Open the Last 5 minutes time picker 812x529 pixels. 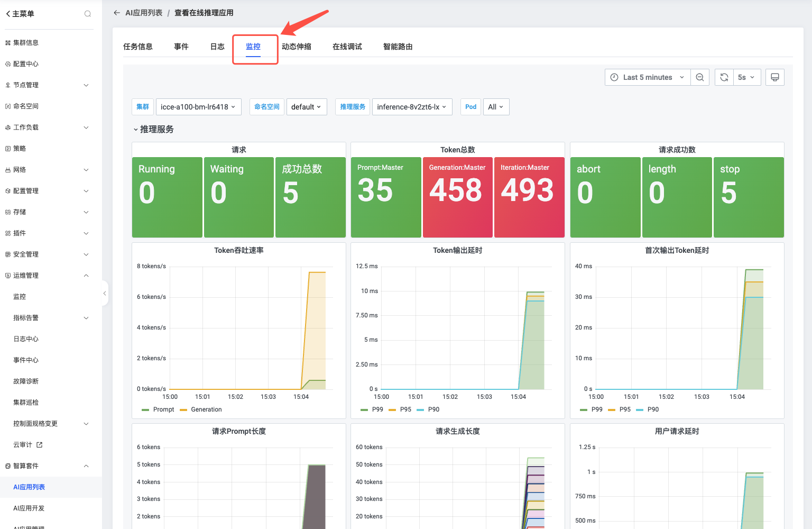click(x=648, y=77)
